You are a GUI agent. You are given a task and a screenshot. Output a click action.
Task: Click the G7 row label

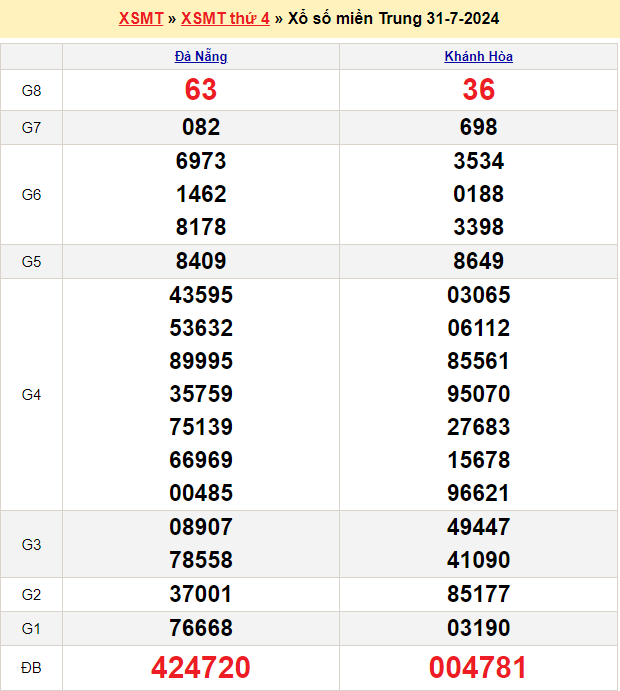31,128
